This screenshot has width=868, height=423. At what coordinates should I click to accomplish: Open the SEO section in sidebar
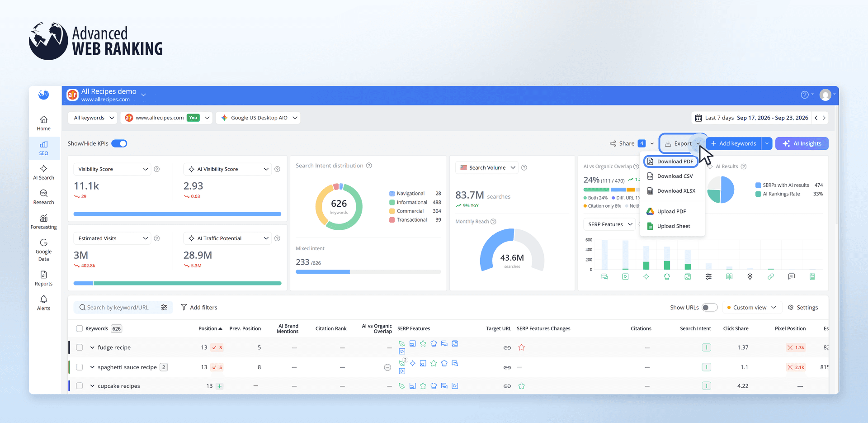43,148
